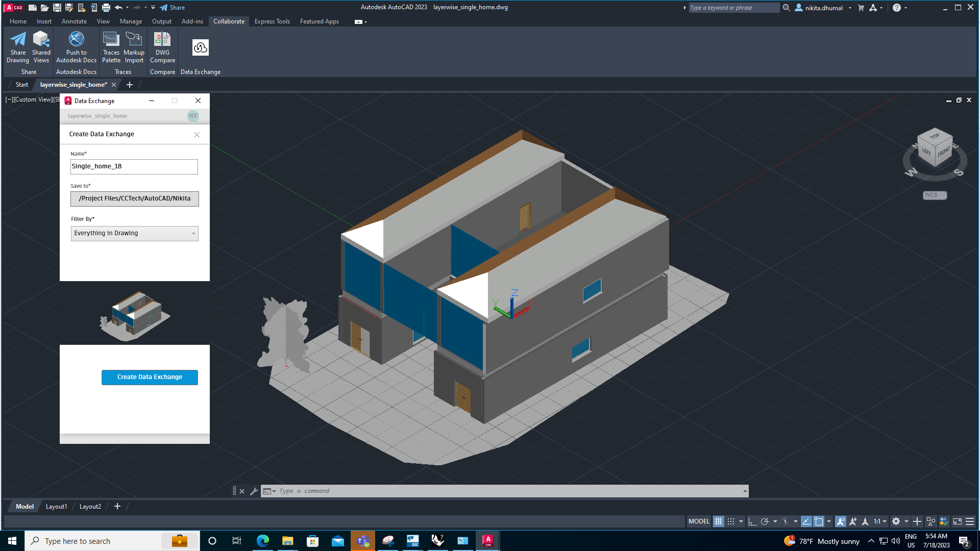Click the Name input field

tap(134, 167)
